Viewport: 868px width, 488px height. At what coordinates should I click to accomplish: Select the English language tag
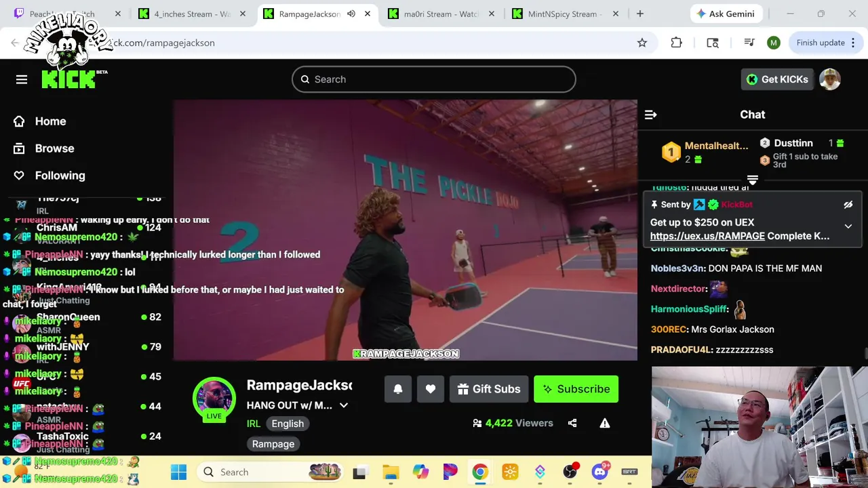(288, 424)
